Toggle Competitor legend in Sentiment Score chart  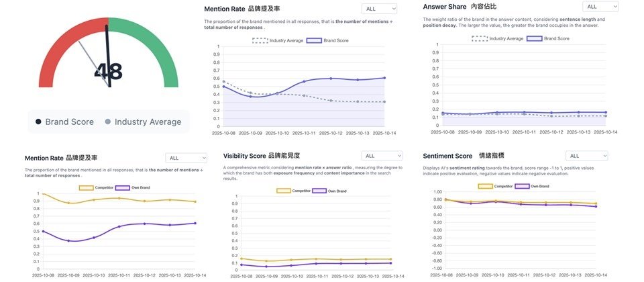pyautogui.click(x=495, y=186)
